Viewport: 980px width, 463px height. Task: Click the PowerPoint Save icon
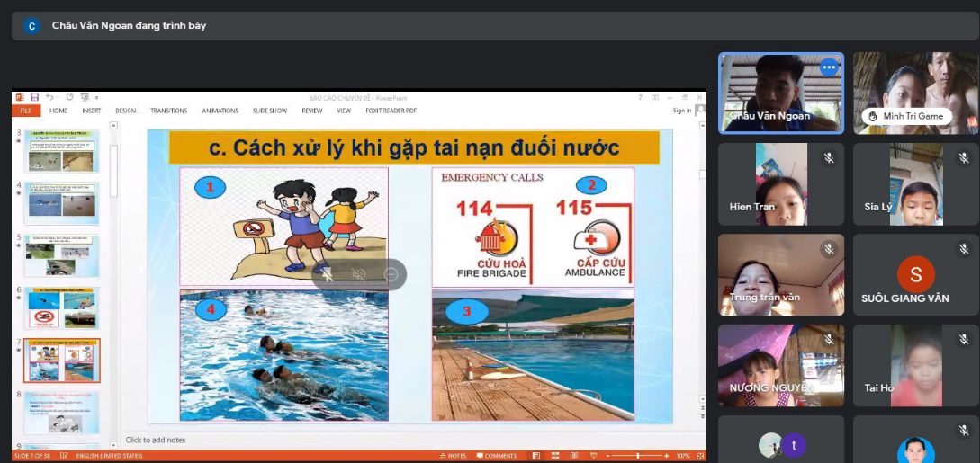(x=34, y=97)
